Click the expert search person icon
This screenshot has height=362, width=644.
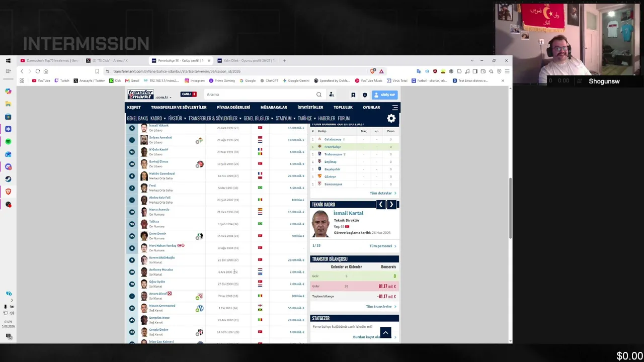(332, 95)
